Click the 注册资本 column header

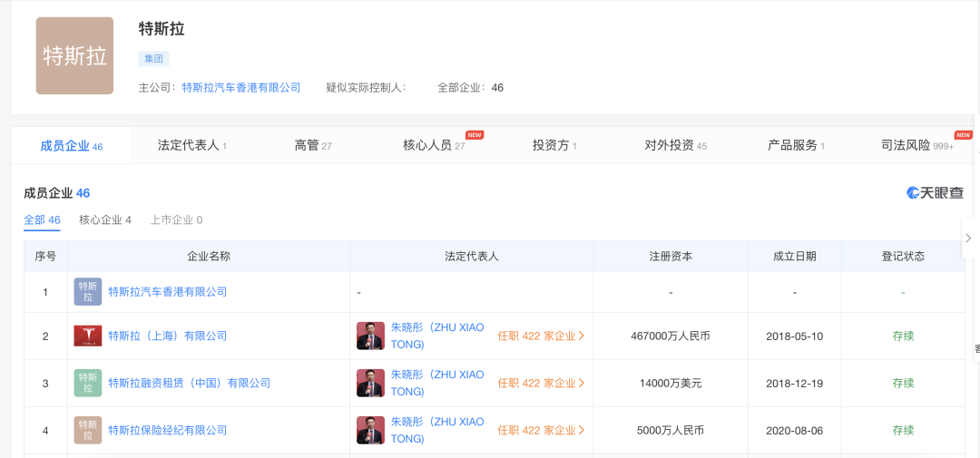click(x=671, y=256)
